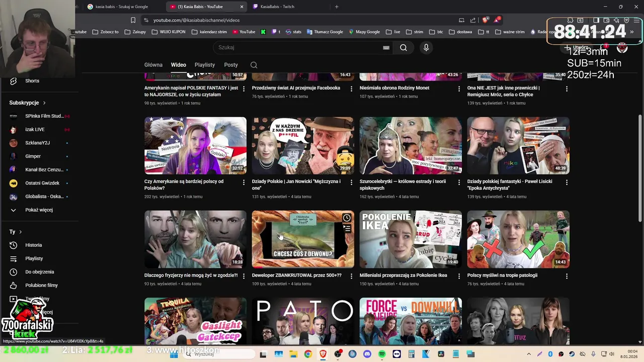Switch to kasia babis Google browser tab
Image resolution: width=644 pixels, height=362 pixels.
[123, 7]
